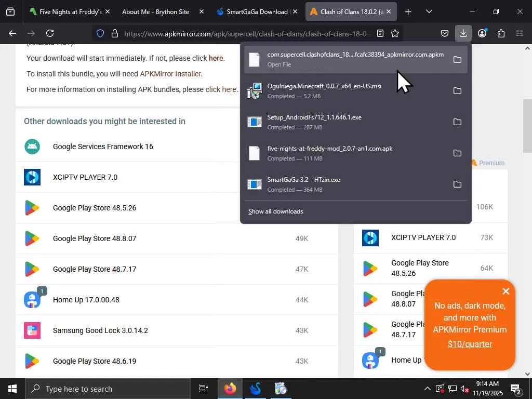Screen dimensions: 532x399
Task: Close the SmartGaGa Download tab
Action: pyautogui.click(x=295, y=11)
